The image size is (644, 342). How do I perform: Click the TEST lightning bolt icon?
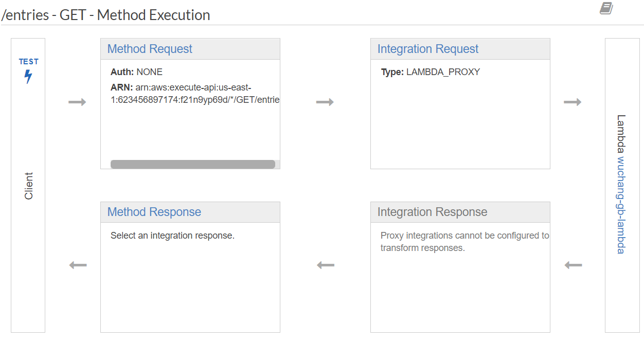tap(28, 77)
